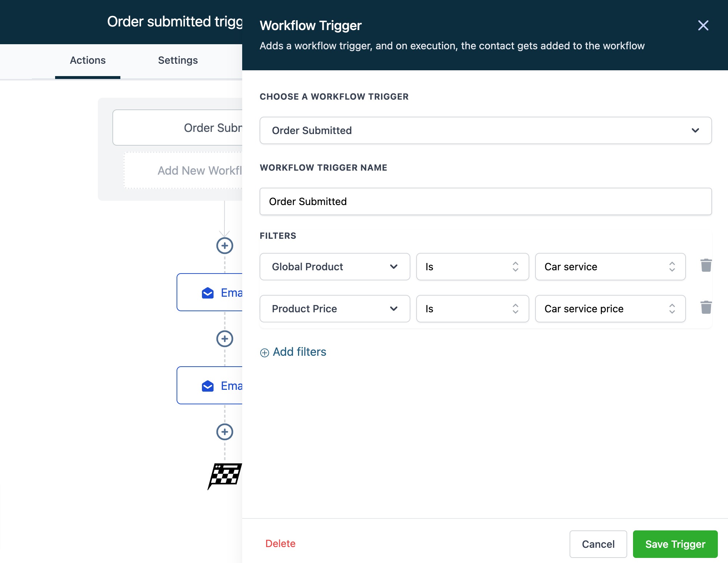Click the envelope icon on the first Email action

208,293
